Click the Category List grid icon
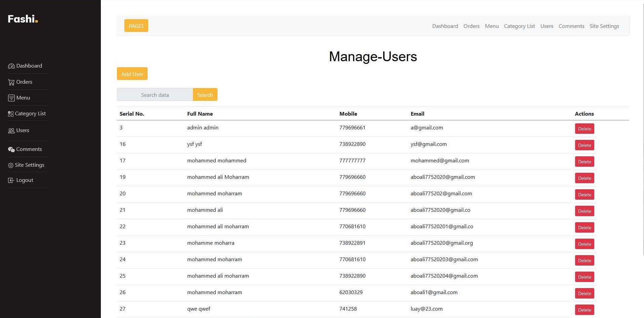 [x=11, y=114]
